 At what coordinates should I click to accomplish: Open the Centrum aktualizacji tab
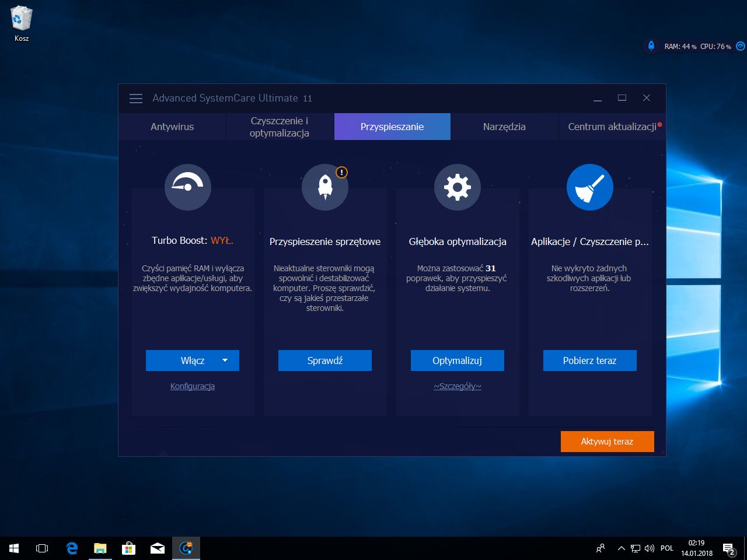612,127
